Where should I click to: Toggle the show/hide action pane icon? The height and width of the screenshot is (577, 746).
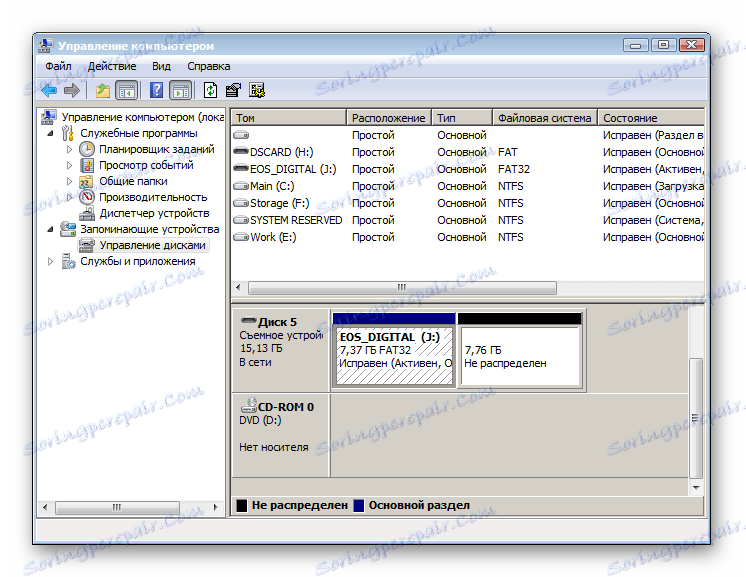click(181, 90)
